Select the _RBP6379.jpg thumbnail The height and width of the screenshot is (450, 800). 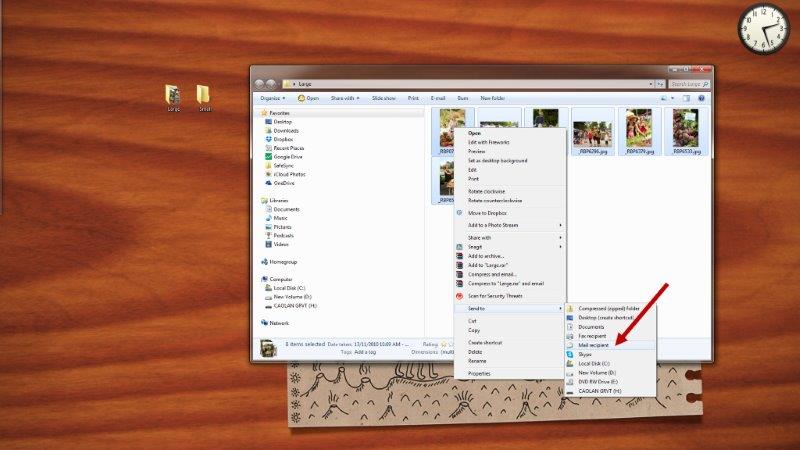[638, 132]
